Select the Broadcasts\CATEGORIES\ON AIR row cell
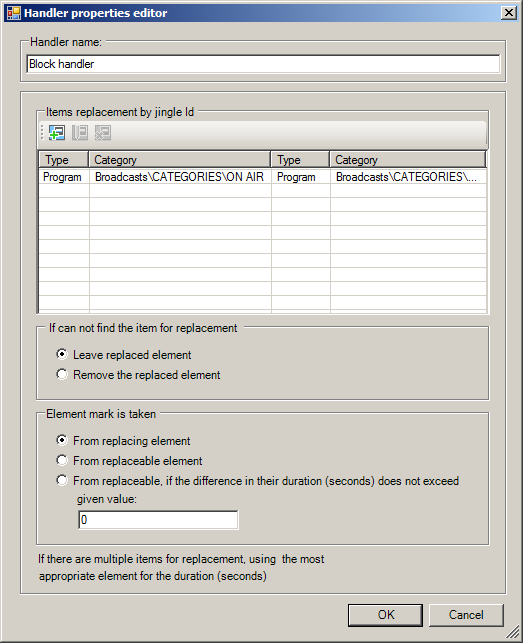This screenshot has width=523, height=643. pos(180,177)
